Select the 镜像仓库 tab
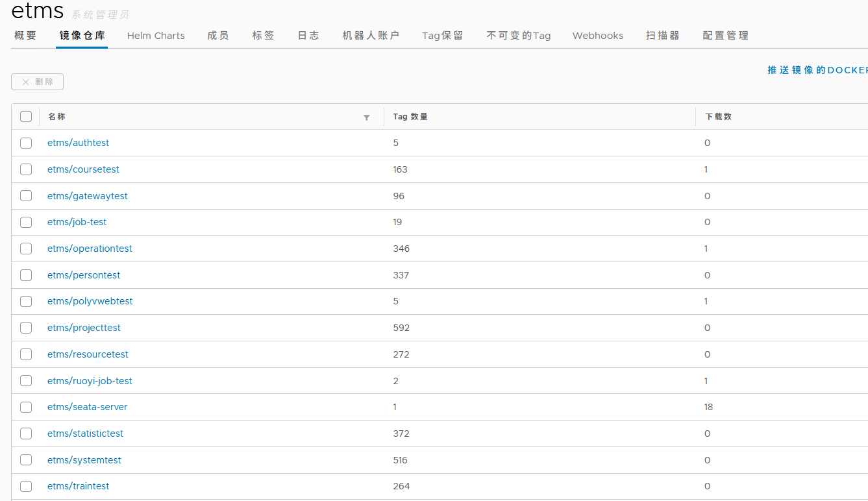868x501 pixels. tap(82, 36)
